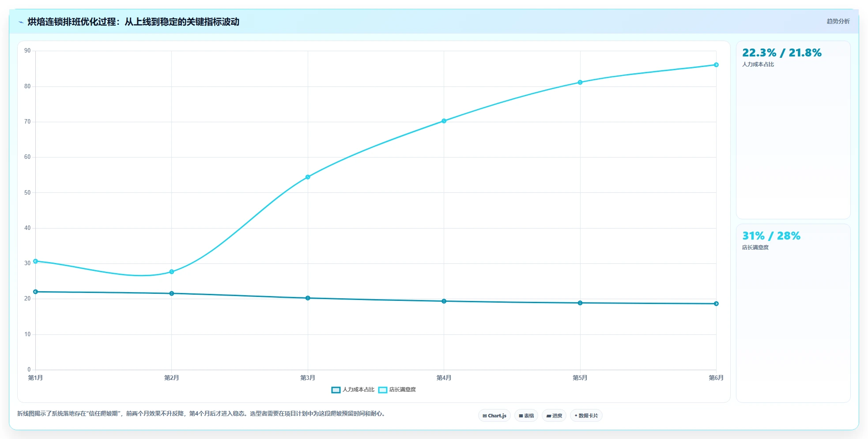Click the 第6月 satisfaction data point
This screenshot has height=439, width=868.
click(x=716, y=65)
